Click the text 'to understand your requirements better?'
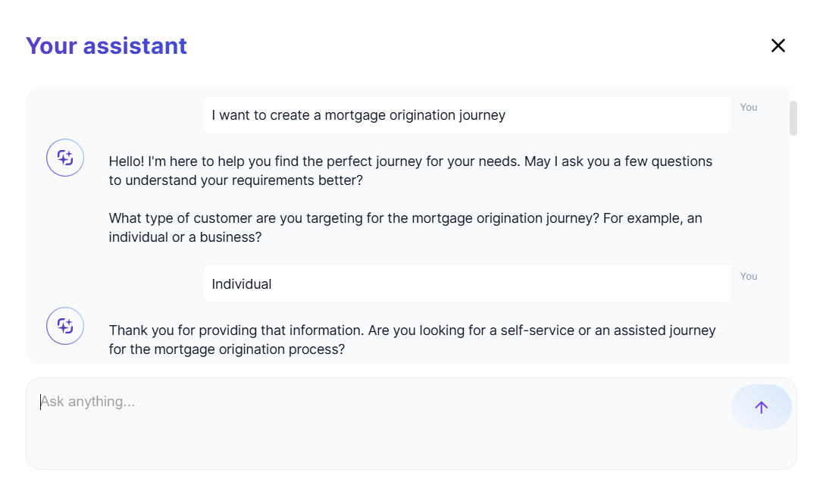The width and height of the screenshot is (823, 504). tap(236, 180)
